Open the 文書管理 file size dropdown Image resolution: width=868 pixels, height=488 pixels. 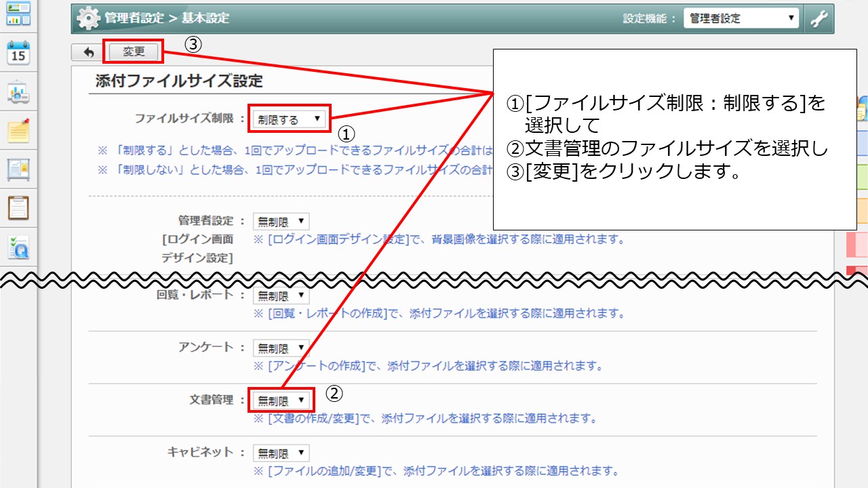click(x=281, y=401)
